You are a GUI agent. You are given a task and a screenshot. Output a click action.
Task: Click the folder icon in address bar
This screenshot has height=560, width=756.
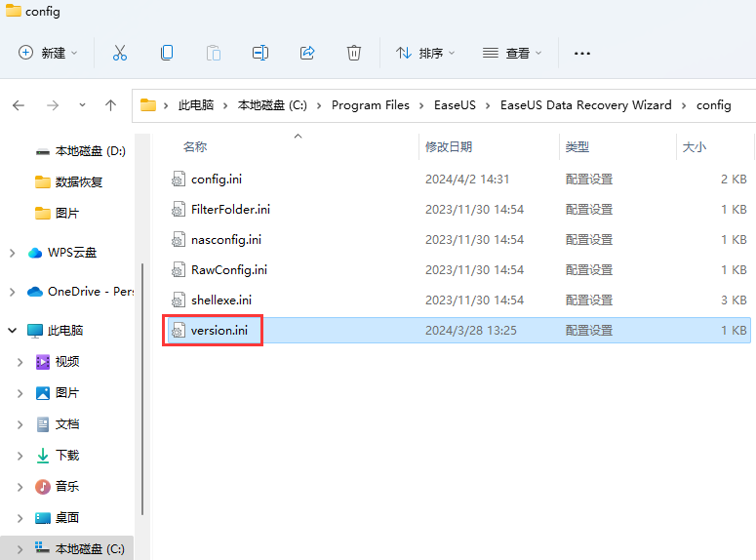coord(148,105)
